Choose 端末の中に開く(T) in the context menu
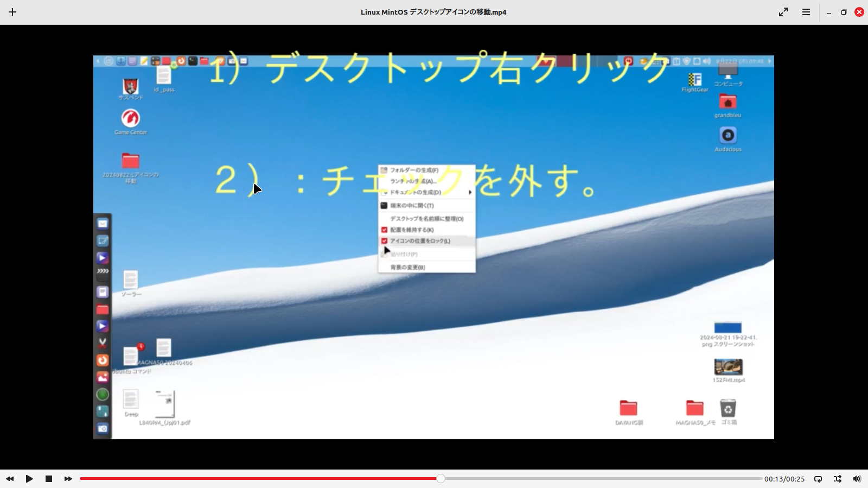This screenshot has width=868, height=488. [426, 206]
